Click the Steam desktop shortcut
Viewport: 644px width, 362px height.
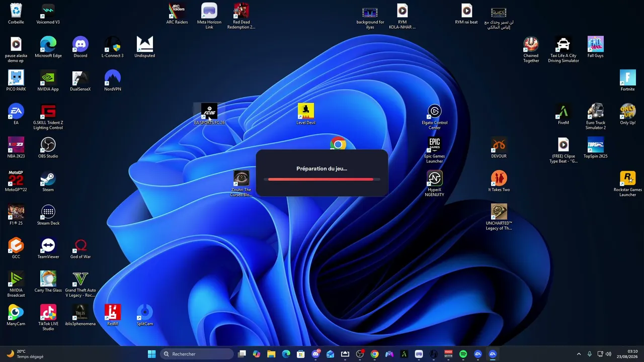pos(48,182)
